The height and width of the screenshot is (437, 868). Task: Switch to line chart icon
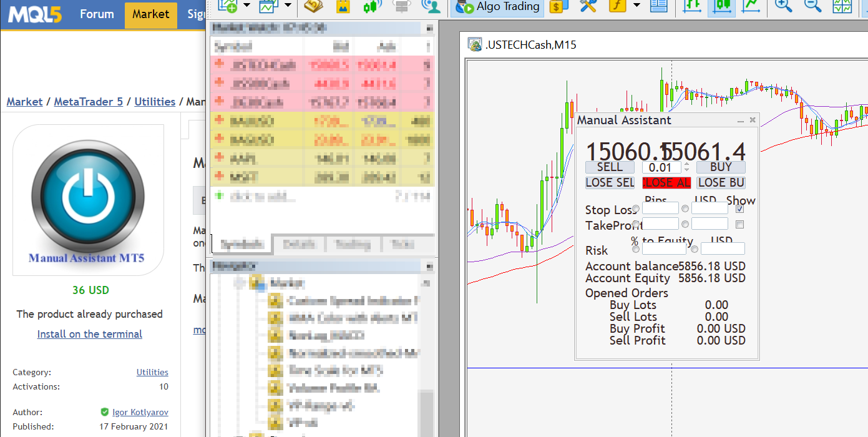coord(751,6)
